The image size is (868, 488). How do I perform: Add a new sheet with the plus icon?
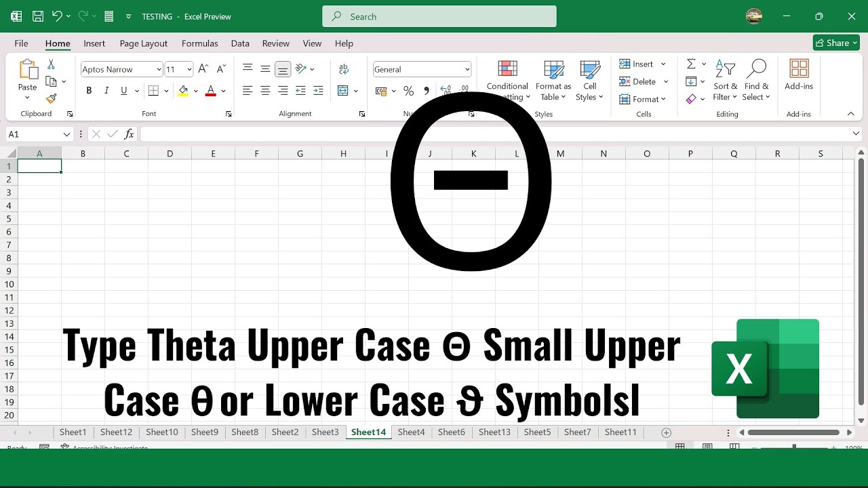coord(666,432)
